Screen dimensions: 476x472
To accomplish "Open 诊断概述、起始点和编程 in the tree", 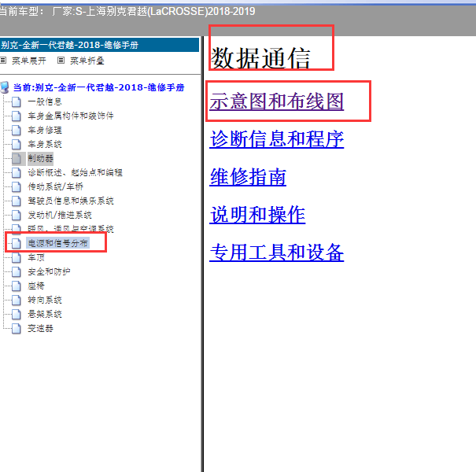I will coord(75,173).
